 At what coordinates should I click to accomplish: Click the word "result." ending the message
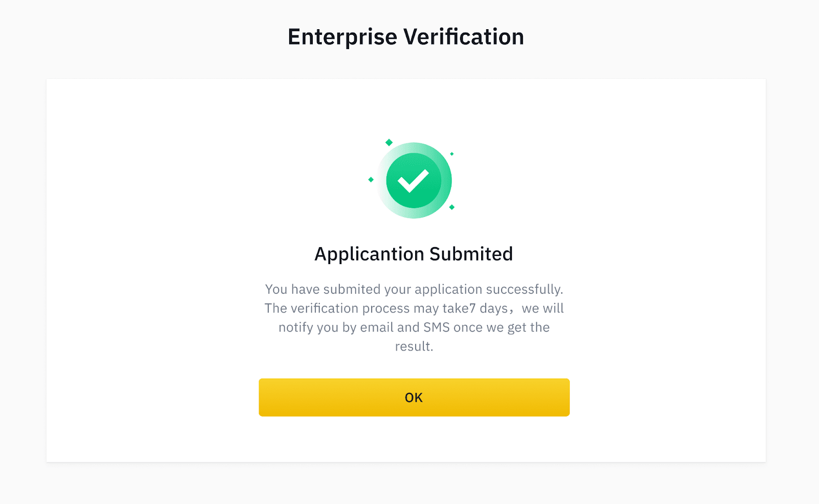tap(414, 346)
